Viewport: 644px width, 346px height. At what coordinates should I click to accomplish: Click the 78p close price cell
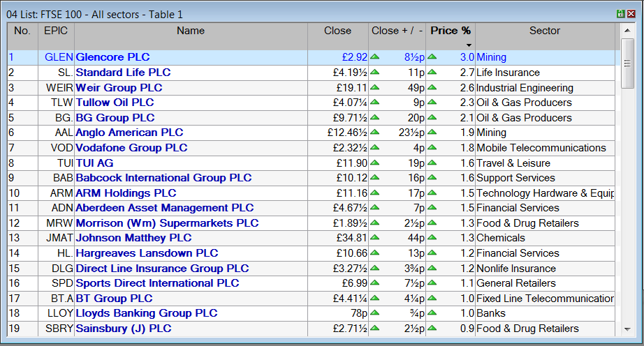[338, 314]
